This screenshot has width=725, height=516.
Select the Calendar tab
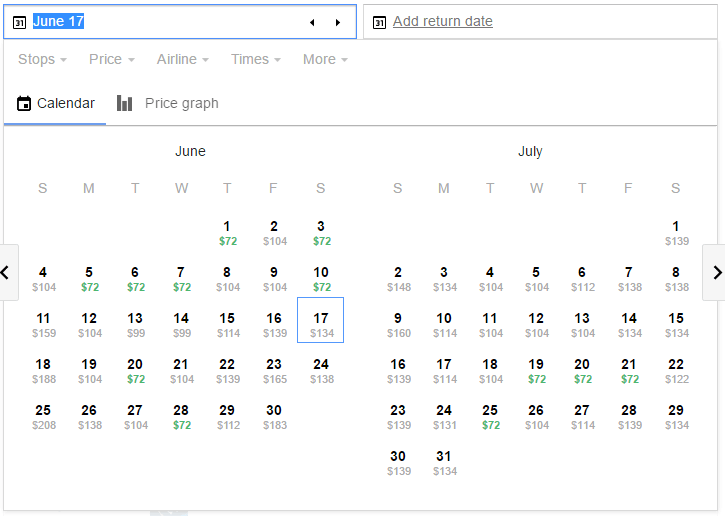(65, 103)
